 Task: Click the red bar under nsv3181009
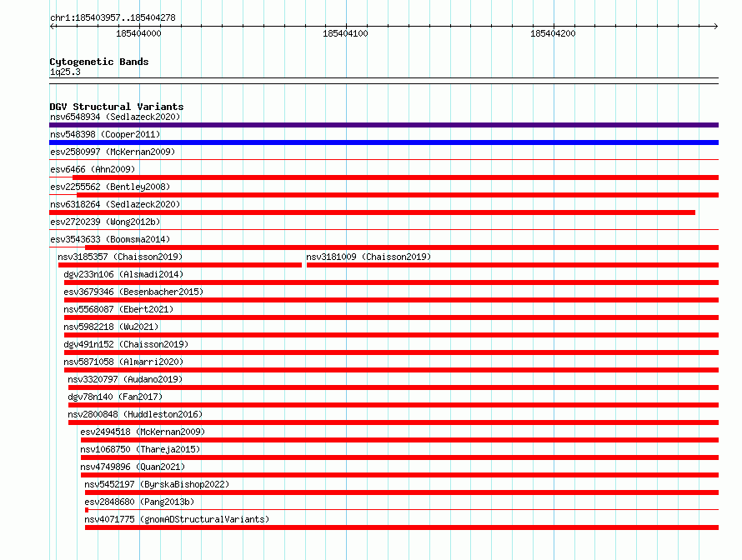point(513,265)
